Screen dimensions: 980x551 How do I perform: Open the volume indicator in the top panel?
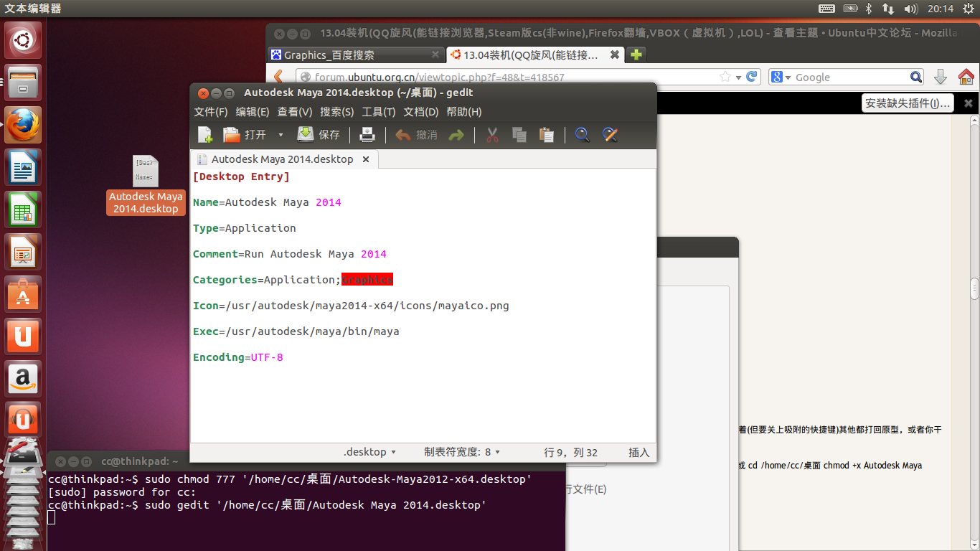pos(911,9)
